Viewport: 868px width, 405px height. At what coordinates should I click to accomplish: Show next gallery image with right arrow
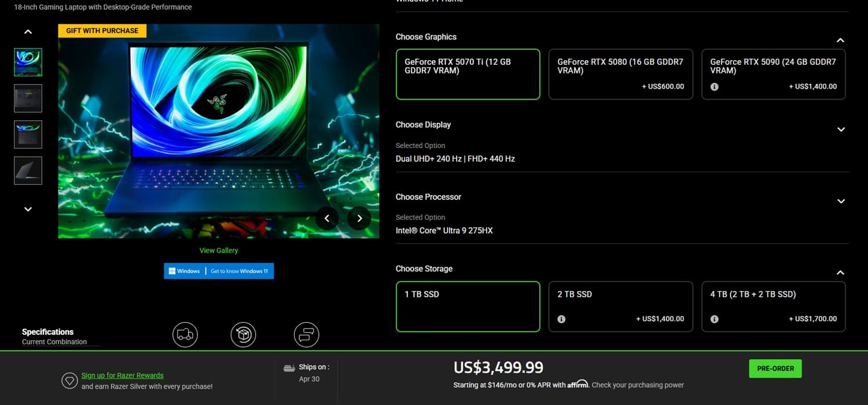click(x=359, y=218)
